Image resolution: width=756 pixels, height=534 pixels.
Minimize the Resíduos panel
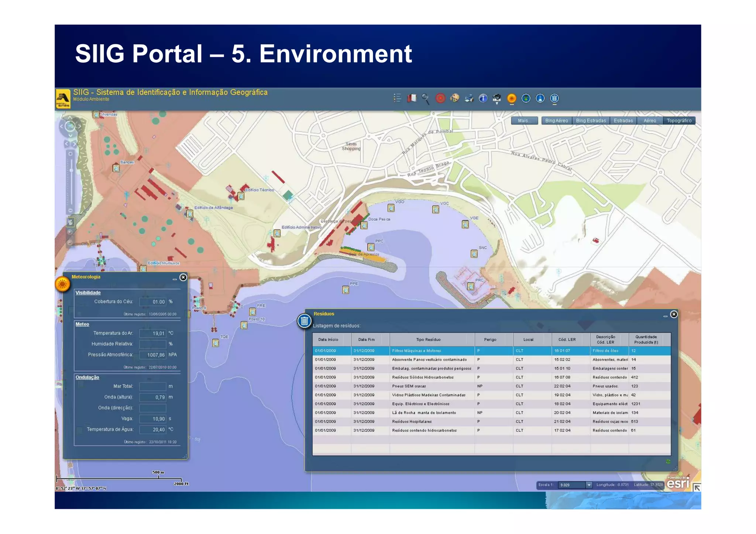[x=665, y=316]
